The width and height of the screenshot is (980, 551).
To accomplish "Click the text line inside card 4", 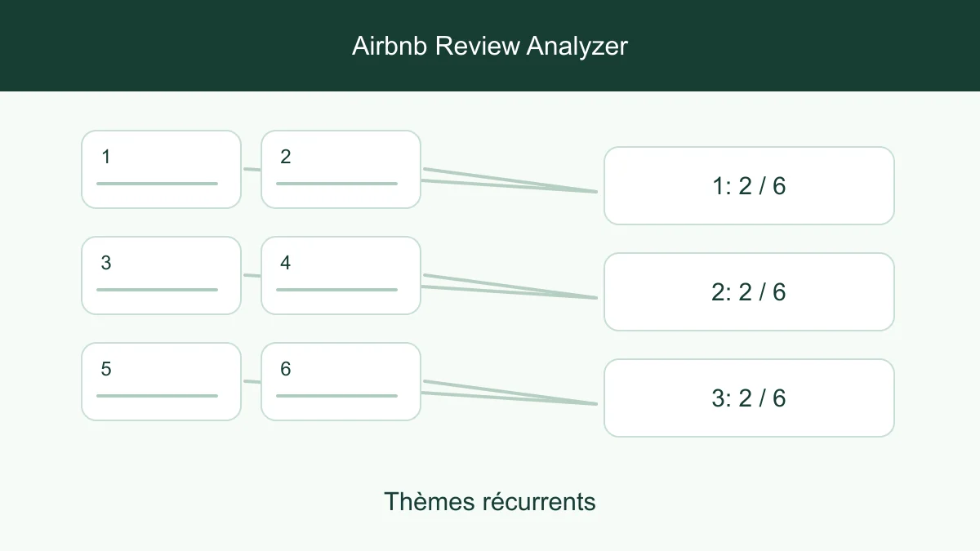I will point(336,290).
